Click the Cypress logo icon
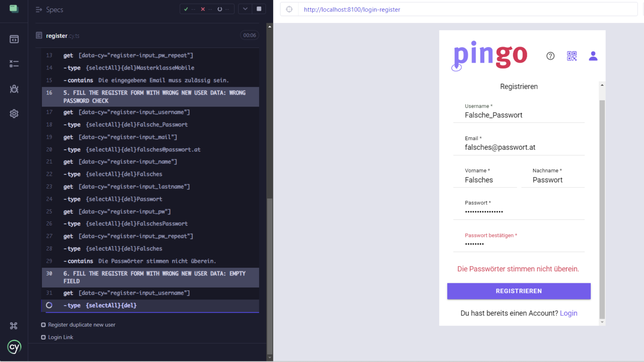 click(14, 347)
